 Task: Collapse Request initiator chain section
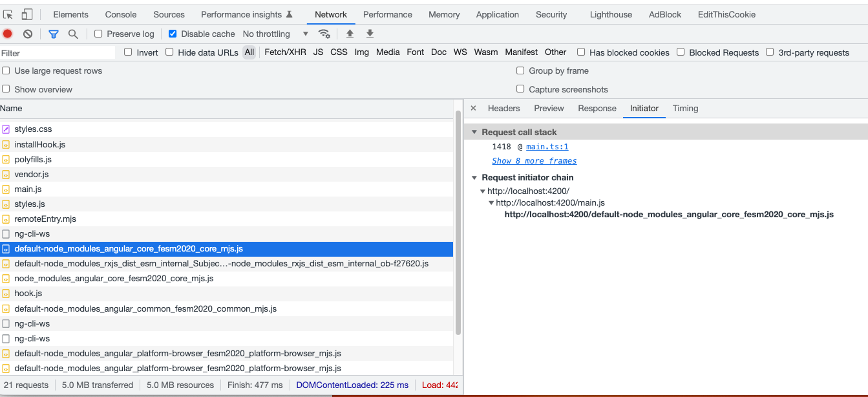click(x=474, y=177)
